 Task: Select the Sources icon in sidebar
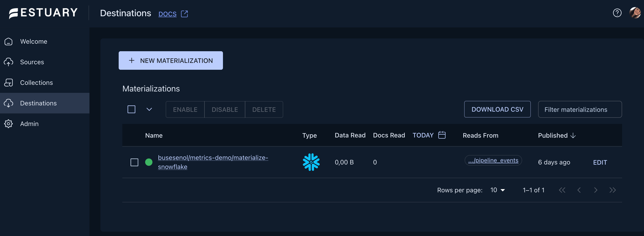(9, 62)
